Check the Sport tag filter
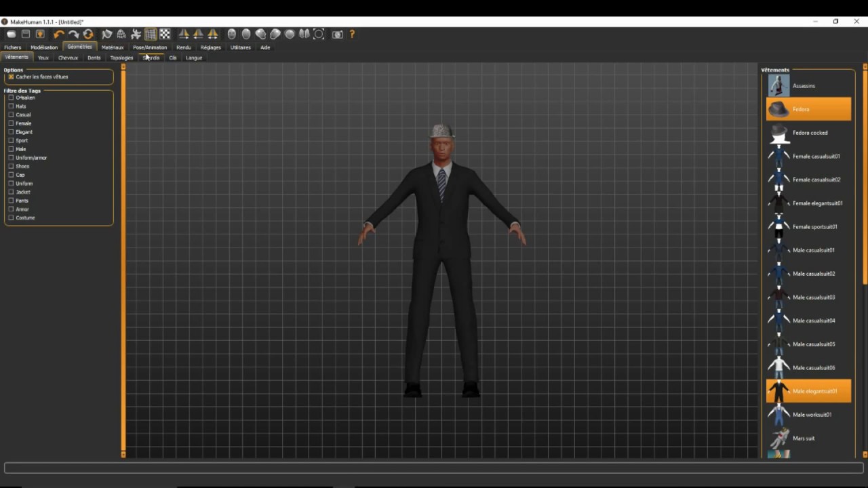This screenshot has width=868, height=488. (x=11, y=140)
